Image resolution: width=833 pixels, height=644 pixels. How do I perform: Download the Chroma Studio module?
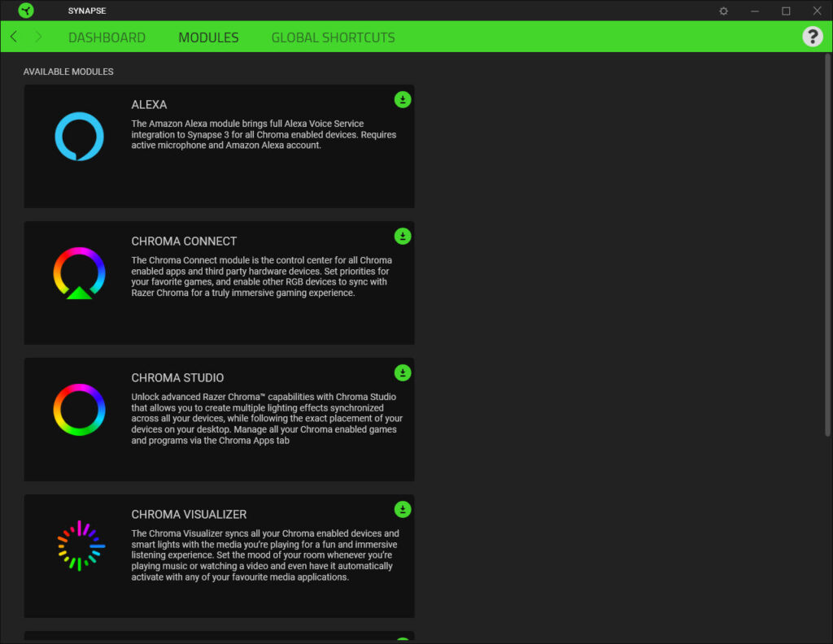(403, 372)
